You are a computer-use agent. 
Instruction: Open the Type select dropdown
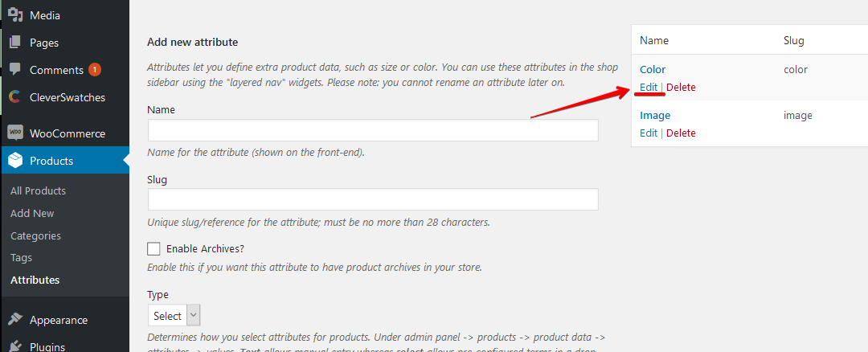coord(174,316)
